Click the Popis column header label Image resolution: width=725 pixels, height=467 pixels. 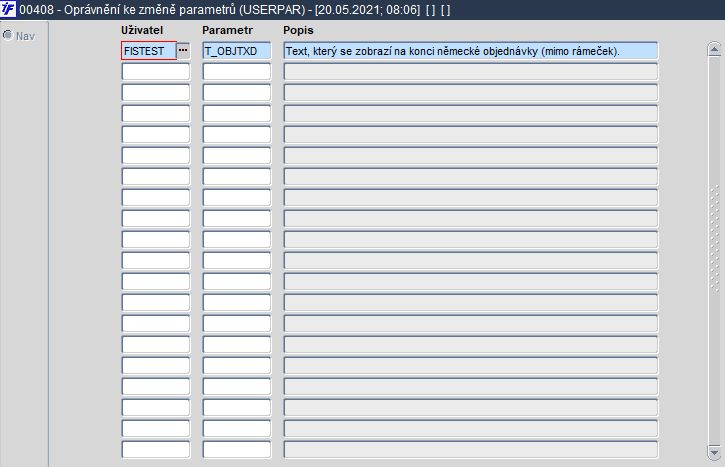pos(298,30)
